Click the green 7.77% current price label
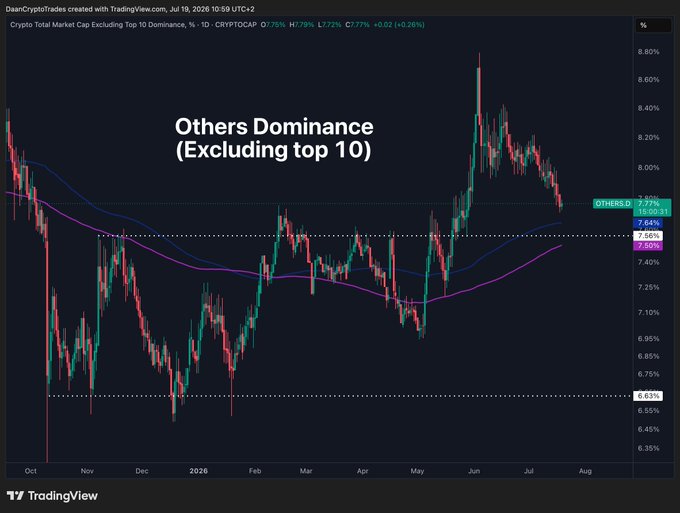Image resolution: width=680 pixels, height=513 pixels. point(649,203)
